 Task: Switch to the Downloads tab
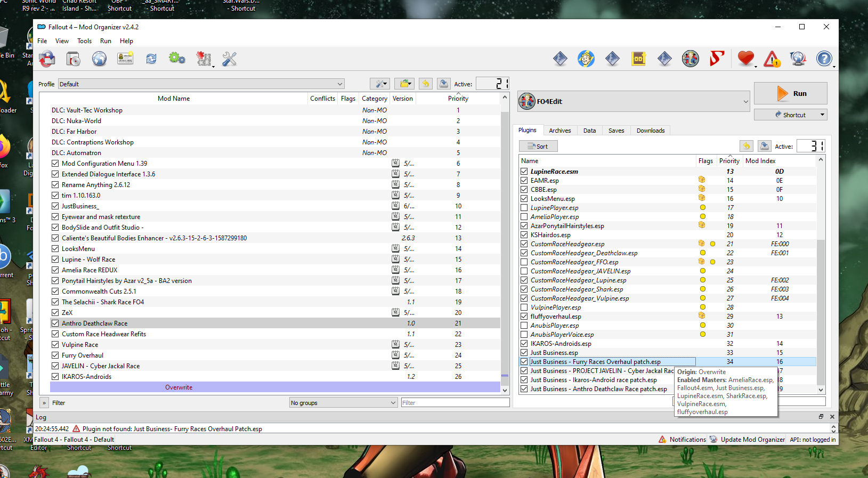pos(651,131)
